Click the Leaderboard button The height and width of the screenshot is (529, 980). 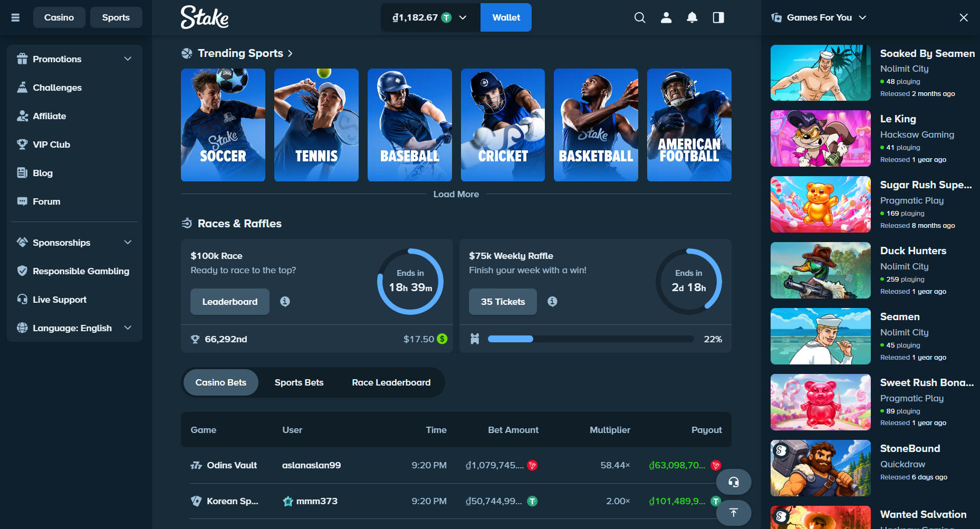(x=230, y=302)
